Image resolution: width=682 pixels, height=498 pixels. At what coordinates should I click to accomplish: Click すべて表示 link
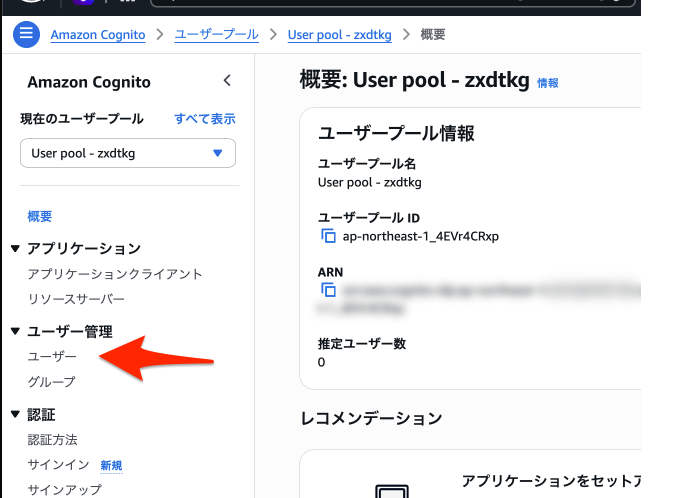205,119
